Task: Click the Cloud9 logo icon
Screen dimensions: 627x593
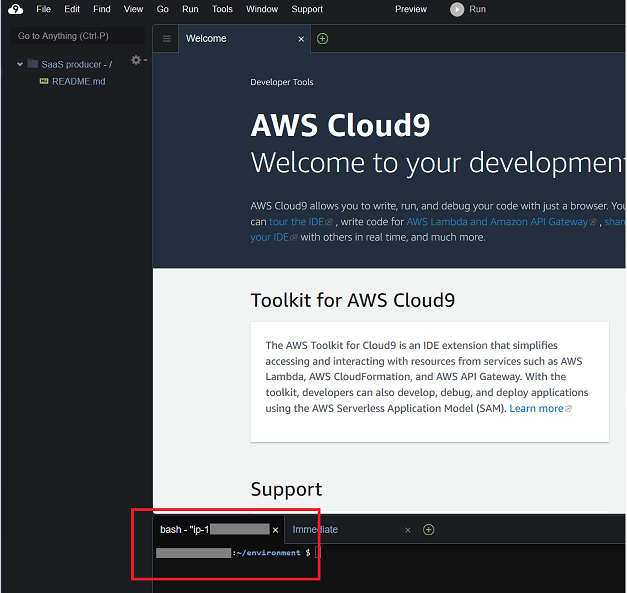Action: point(16,9)
